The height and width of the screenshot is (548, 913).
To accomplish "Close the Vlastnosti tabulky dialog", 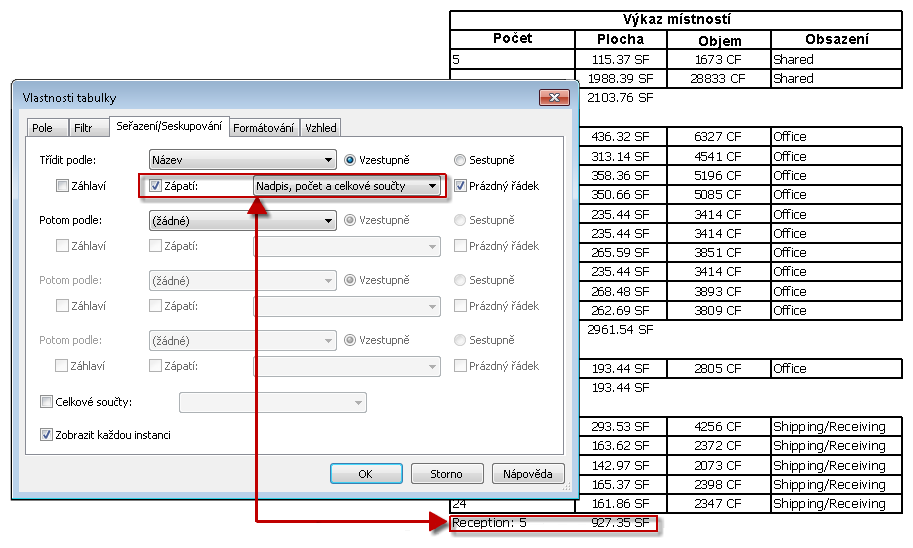I will pyautogui.click(x=554, y=97).
